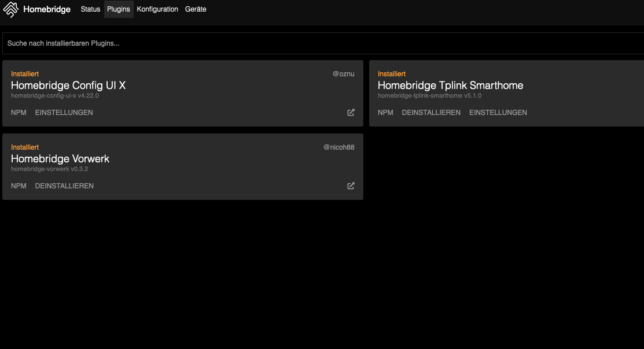This screenshot has width=644, height=349.
Task: Click the Homebridge Vorwerk card title
Action: coord(60,159)
